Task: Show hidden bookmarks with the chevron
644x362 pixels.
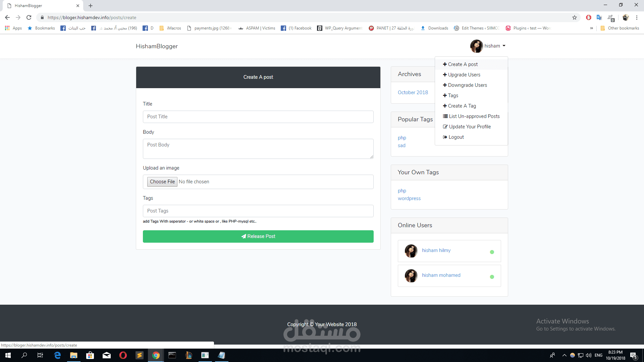Action: [x=591, y=28]
